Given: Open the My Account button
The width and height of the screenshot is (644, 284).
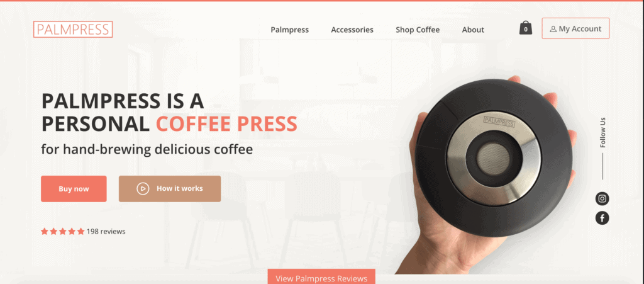Looking at the screenshot, I should [575, 28].
